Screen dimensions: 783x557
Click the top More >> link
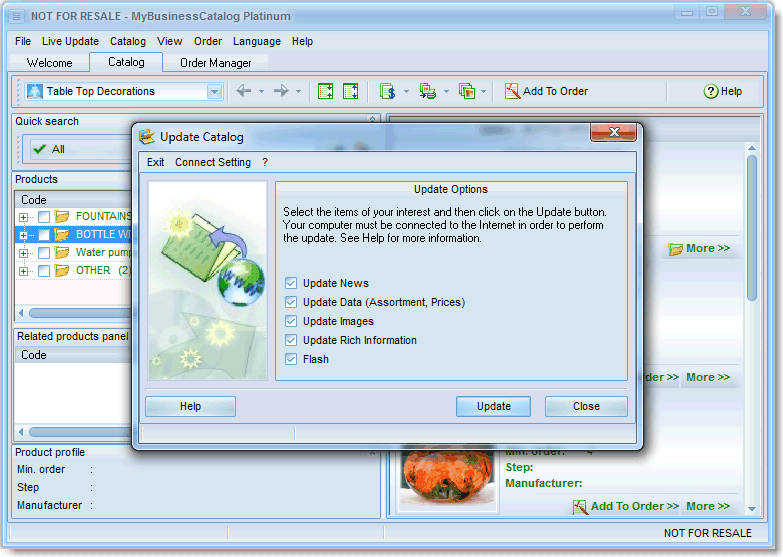pyautogui.click(x=708, y=248)
